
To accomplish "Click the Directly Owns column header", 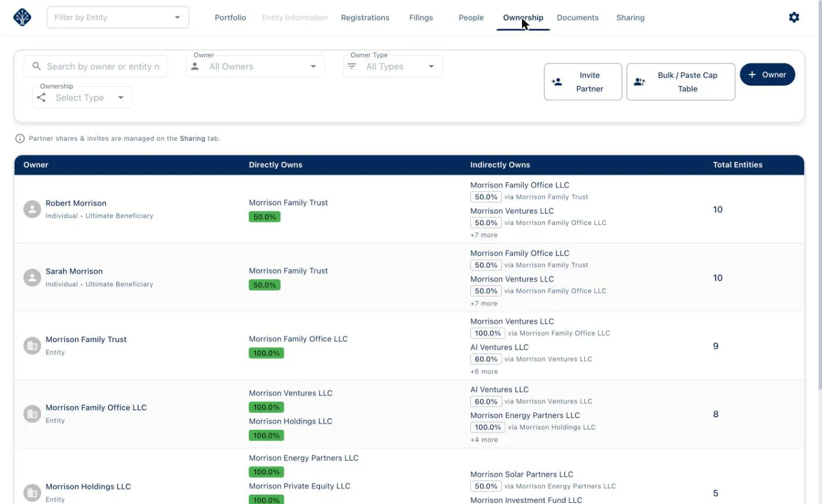I will coord(275,165).
